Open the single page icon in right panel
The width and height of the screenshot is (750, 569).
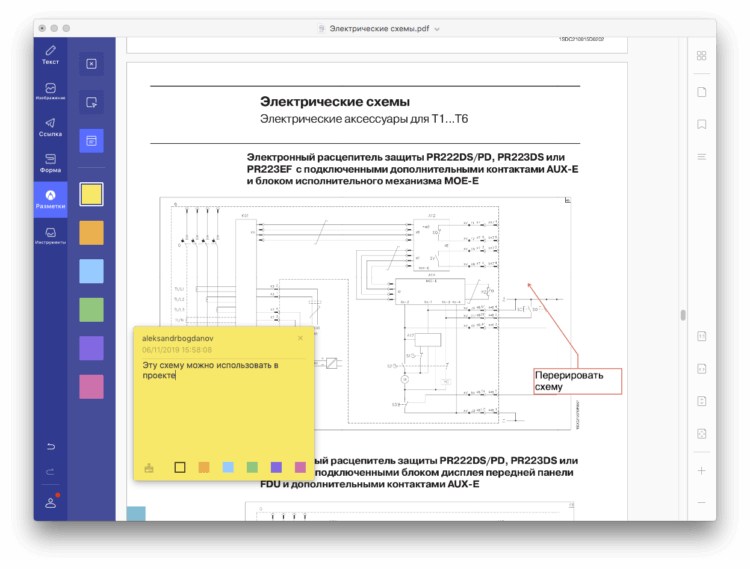click(x=702, y=92)
